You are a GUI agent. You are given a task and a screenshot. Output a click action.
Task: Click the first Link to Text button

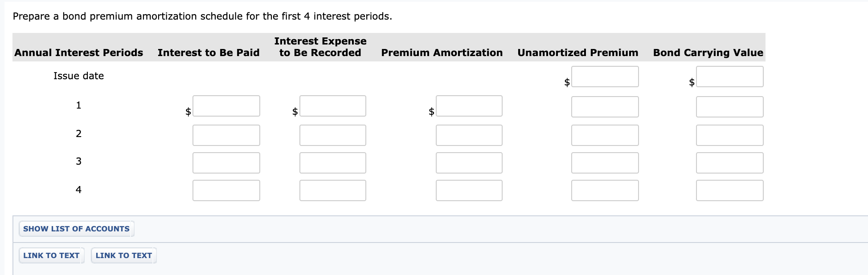(51, 255)
